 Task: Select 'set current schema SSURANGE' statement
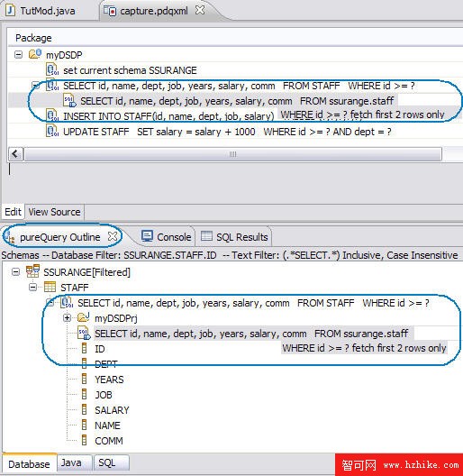[130, 70]
